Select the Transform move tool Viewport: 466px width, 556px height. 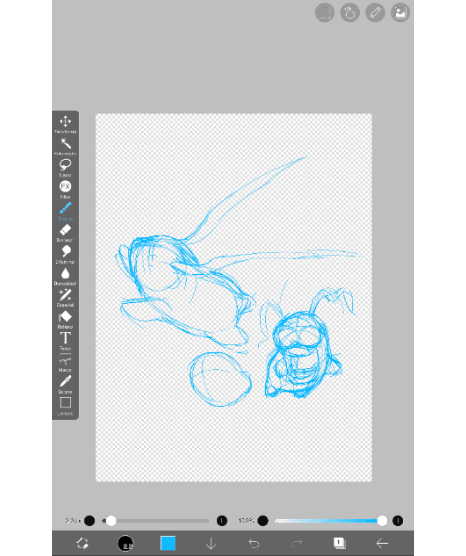point(65,124)
